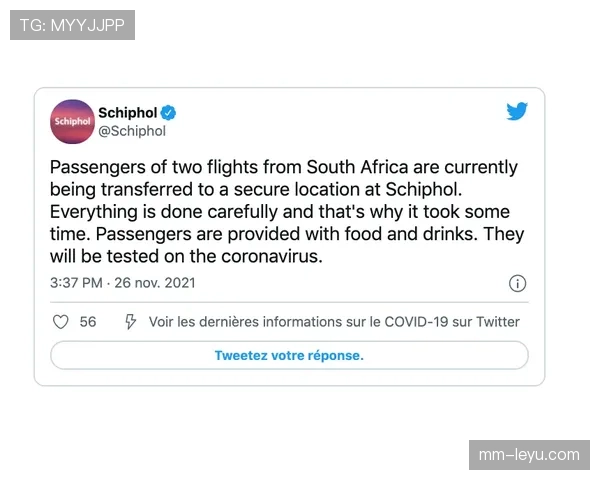Click the 26 nov. 2021 date
Screen dimensions: 600x480
coord(155,283)
